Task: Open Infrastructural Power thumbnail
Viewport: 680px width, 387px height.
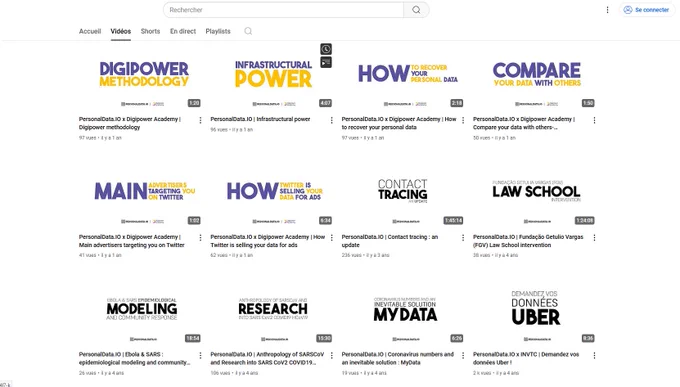Action: click(271, 76)
